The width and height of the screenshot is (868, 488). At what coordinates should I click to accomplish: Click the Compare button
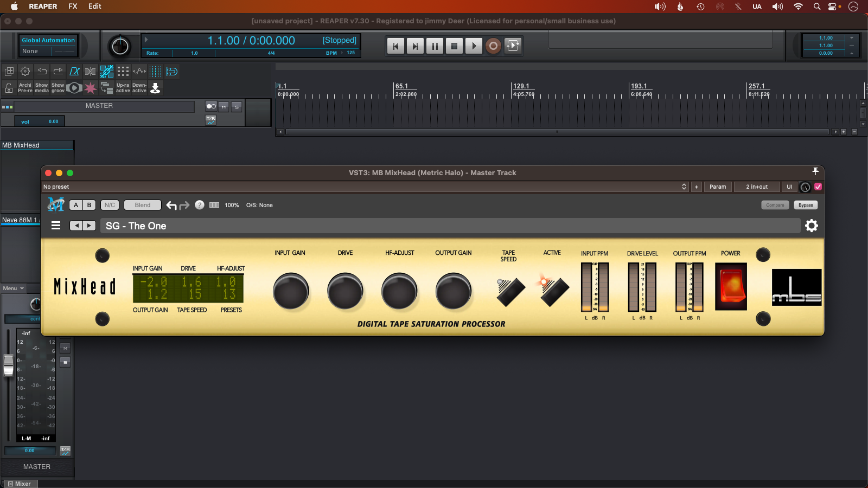click(775, 205)
